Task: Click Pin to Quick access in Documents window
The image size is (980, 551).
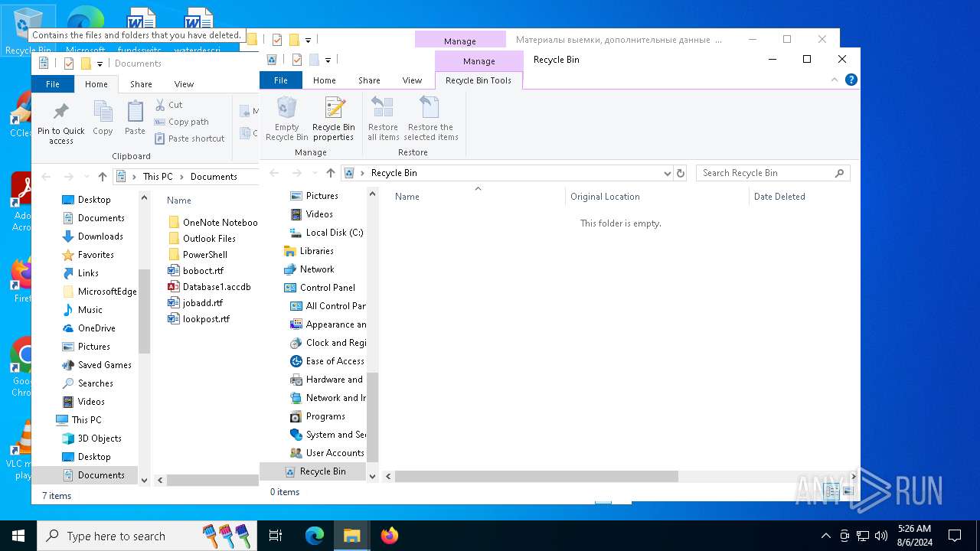Action: click(61, 122)
